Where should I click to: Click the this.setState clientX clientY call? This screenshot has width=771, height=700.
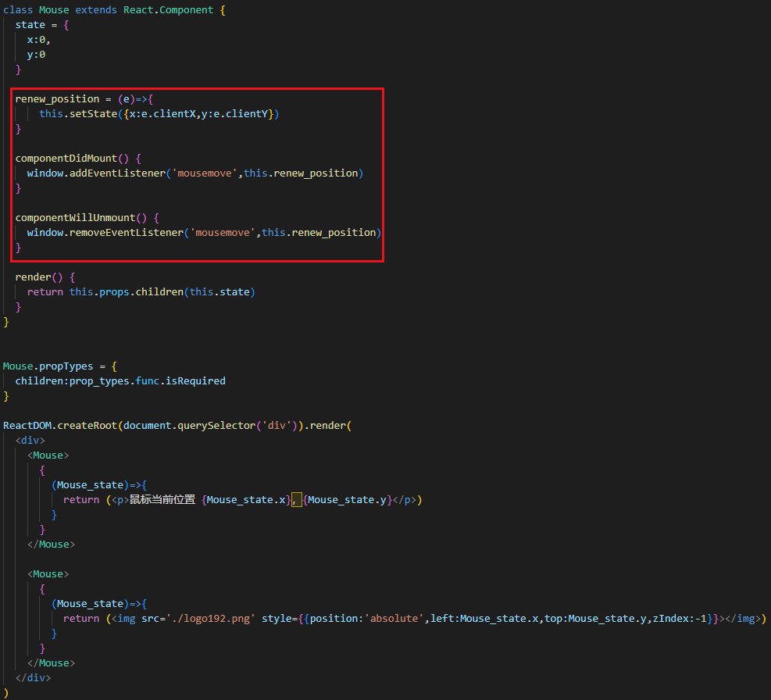pos(159,113)
